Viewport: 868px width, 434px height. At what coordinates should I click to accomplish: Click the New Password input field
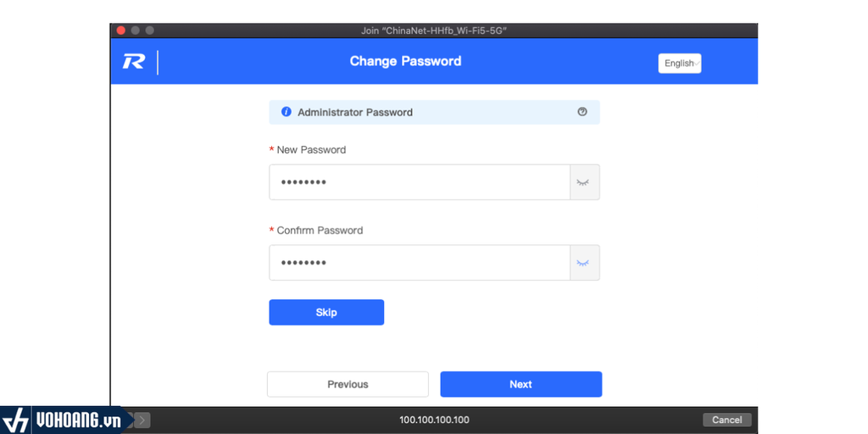[x=420, y=182]
